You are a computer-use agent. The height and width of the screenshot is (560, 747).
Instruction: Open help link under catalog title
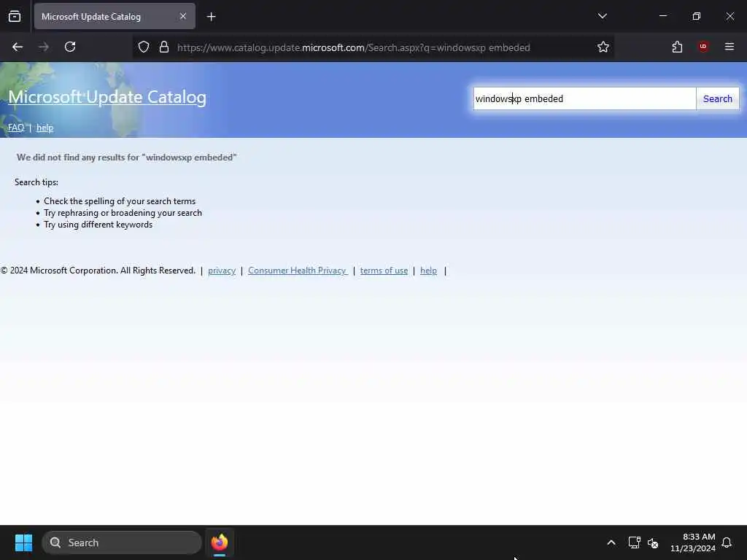click(44, 128)
